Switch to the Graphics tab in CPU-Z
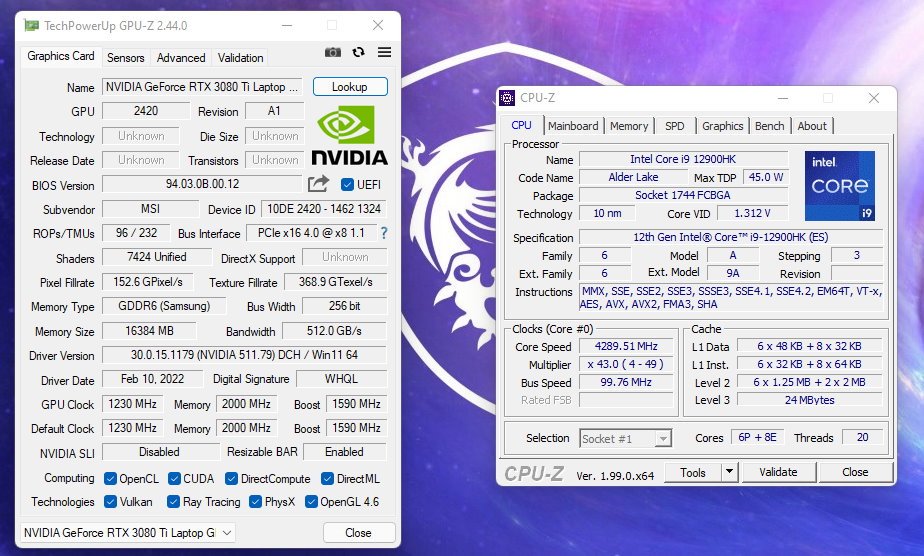The width and height of the screenshot is (924, 556). (722, 126)
